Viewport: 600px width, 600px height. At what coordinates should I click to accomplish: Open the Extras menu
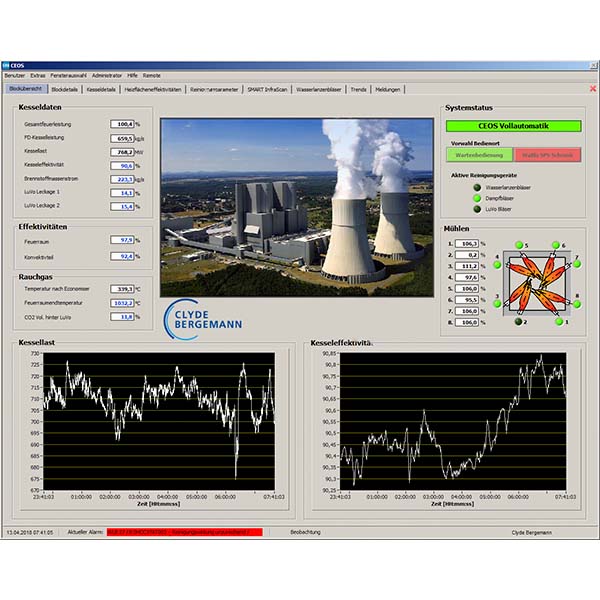click(38, 76)
